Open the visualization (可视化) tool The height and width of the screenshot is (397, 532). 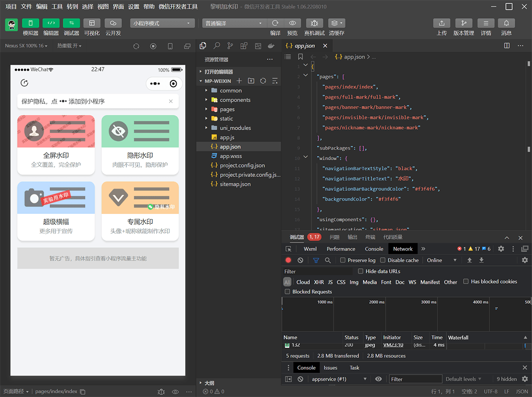(91, 23)
